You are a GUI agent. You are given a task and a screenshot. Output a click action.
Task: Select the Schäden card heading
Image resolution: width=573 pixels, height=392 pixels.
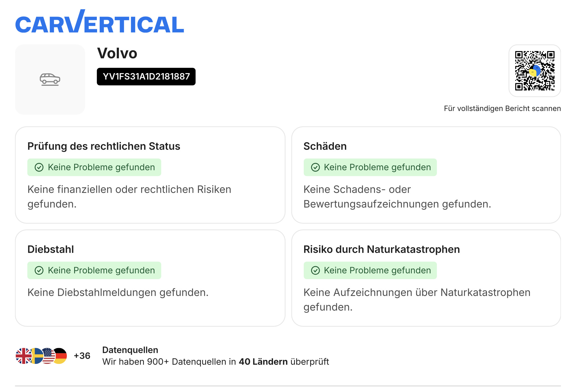point(325,146)
